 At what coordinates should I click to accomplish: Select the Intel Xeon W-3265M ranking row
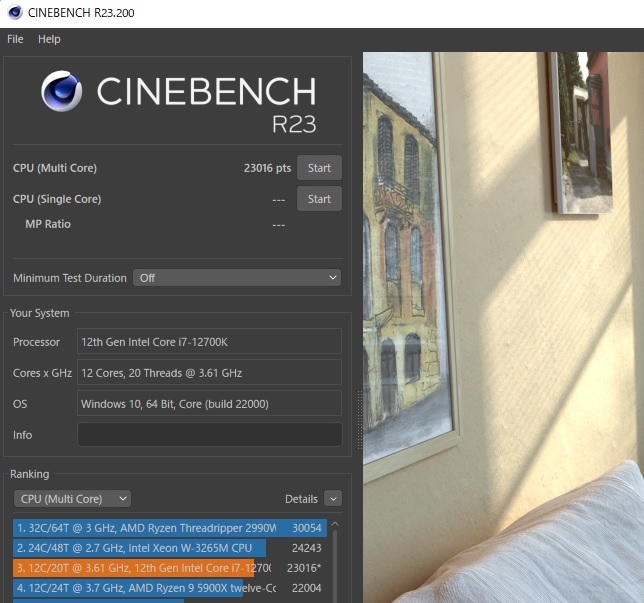170,548
